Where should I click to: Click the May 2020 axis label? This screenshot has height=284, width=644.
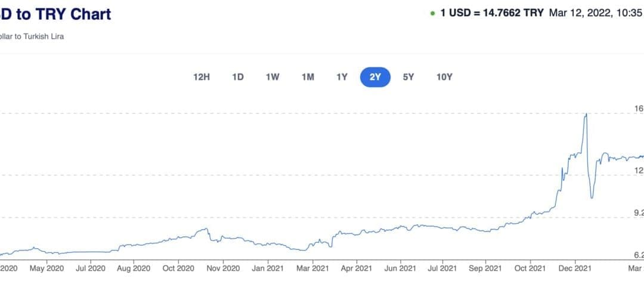47,269
